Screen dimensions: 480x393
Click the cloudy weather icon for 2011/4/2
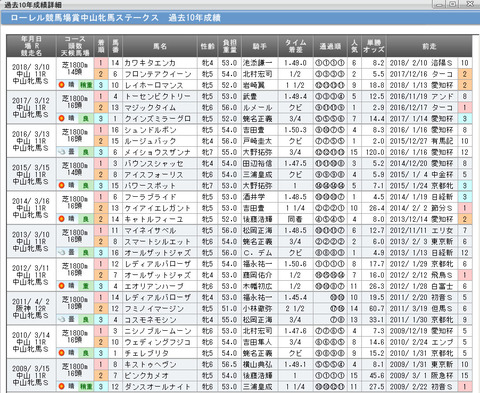pyautogui.click(x=61, y=320)
